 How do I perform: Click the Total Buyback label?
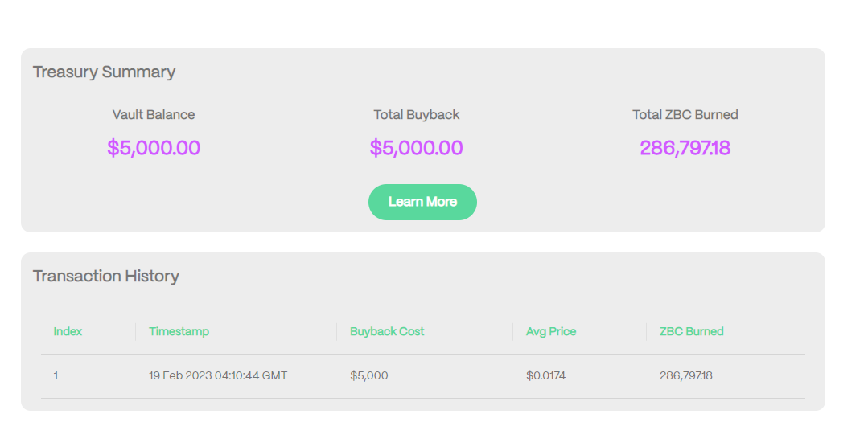[x=417, y=114]
